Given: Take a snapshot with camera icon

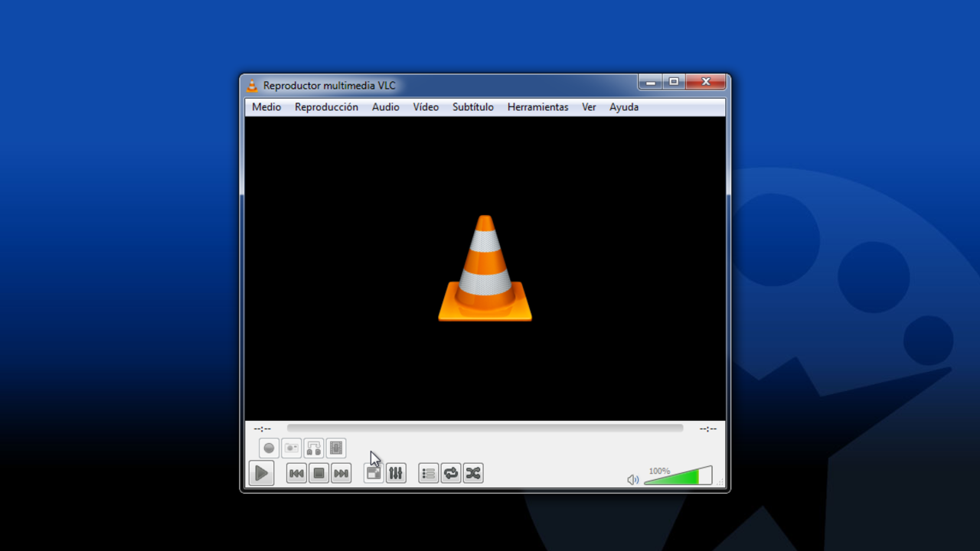Looking at the screenshot, I should [x=291, y=448].
